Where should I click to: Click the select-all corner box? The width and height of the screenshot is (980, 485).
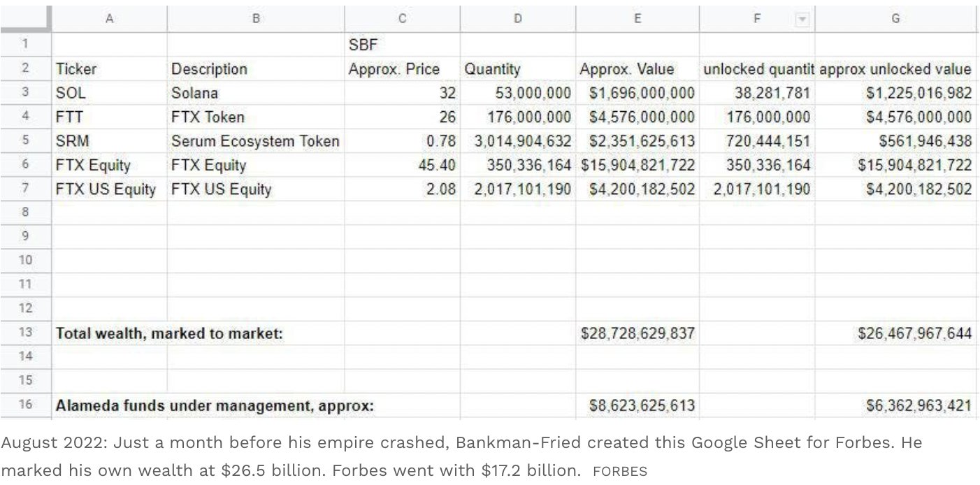point(25,20)
